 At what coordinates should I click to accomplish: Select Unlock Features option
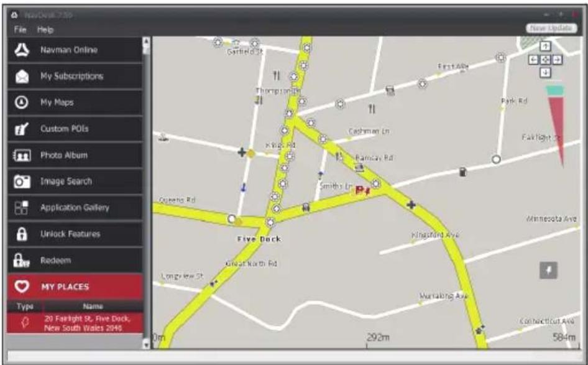(75, 234)
